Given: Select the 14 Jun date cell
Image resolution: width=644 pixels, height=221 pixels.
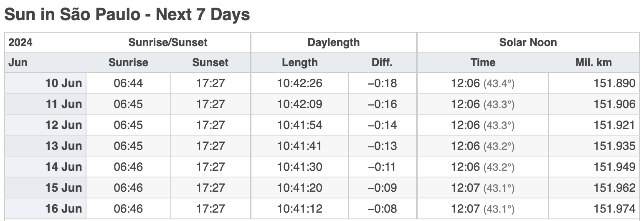Looking at the screenshot, I should pyautogui.click(x=46, y=167).
